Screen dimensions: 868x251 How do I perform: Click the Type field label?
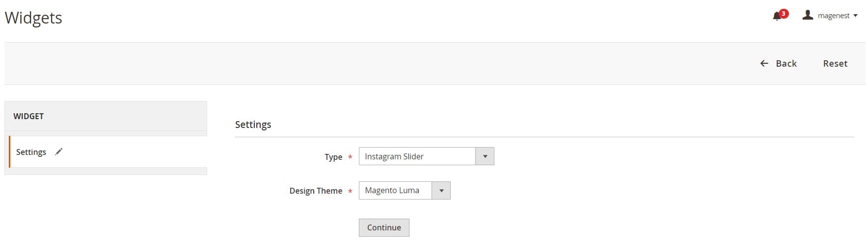(x=333, y=157)
